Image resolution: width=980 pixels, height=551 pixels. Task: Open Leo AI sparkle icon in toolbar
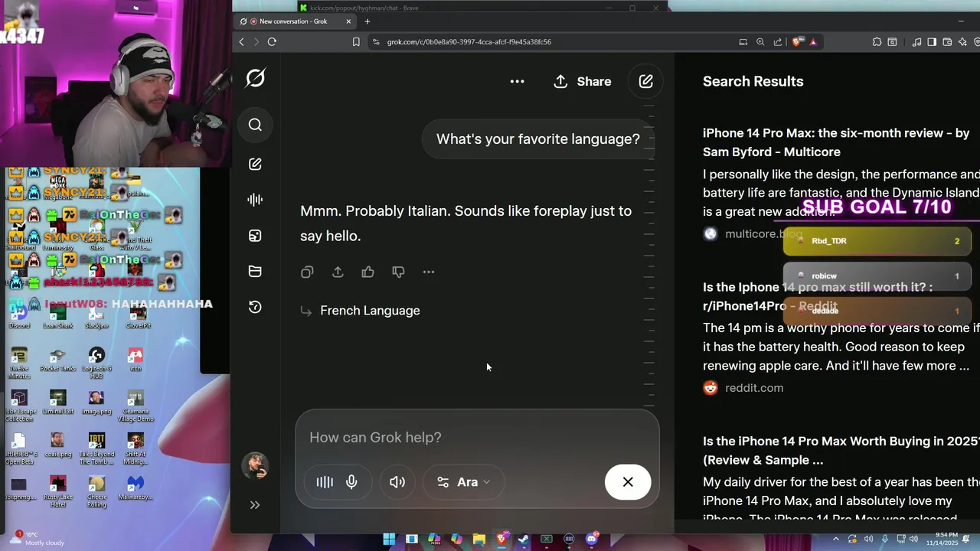(x=962, y=42)
